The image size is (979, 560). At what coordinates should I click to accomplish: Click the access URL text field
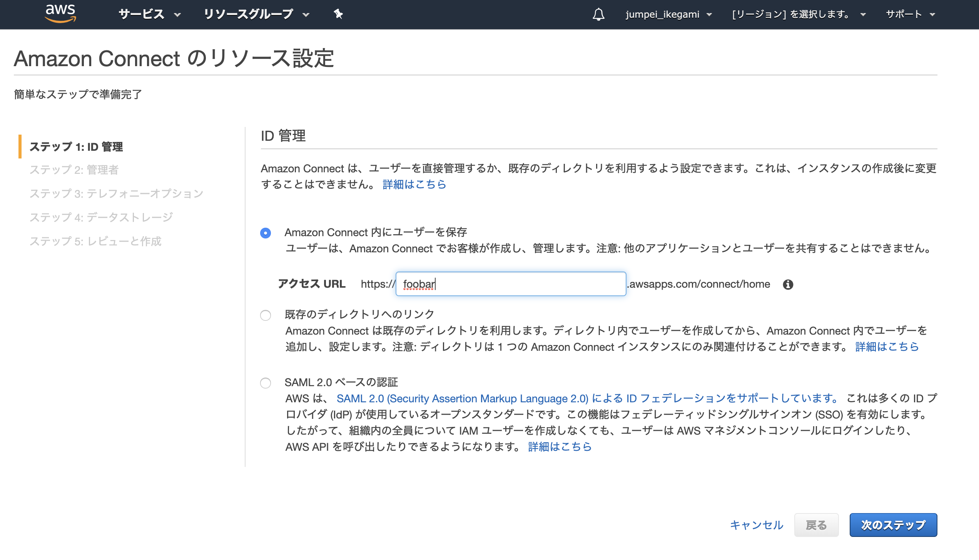coord(511,284)
